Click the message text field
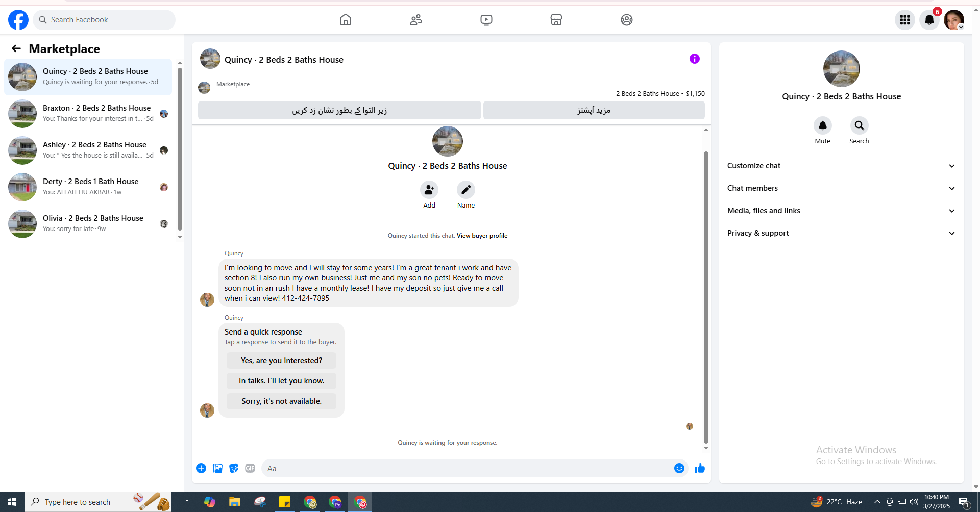The width and height of the screenshot is (980, 512). coord(467,468)
